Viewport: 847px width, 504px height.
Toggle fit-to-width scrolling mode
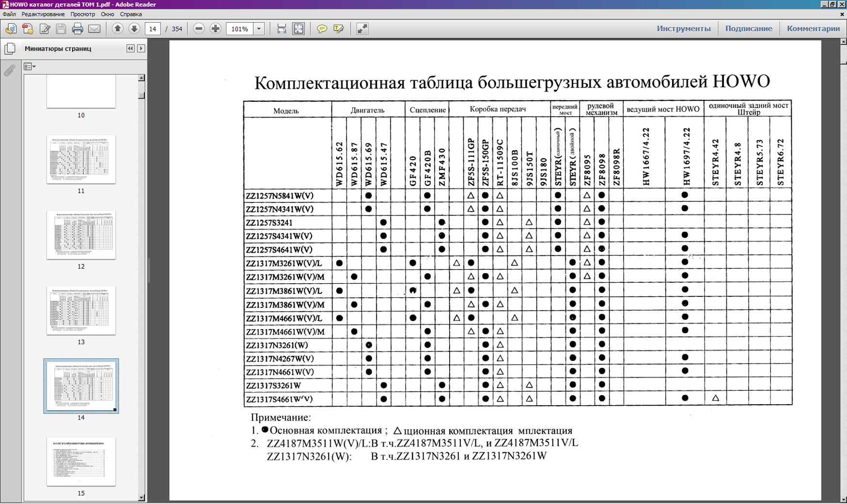tap(282, 29)
